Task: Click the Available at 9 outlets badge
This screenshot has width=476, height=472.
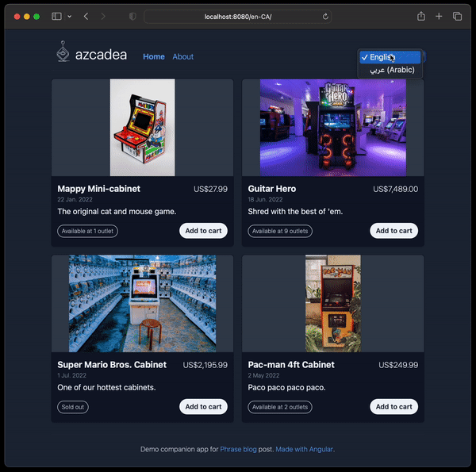Action: [280, 231]
